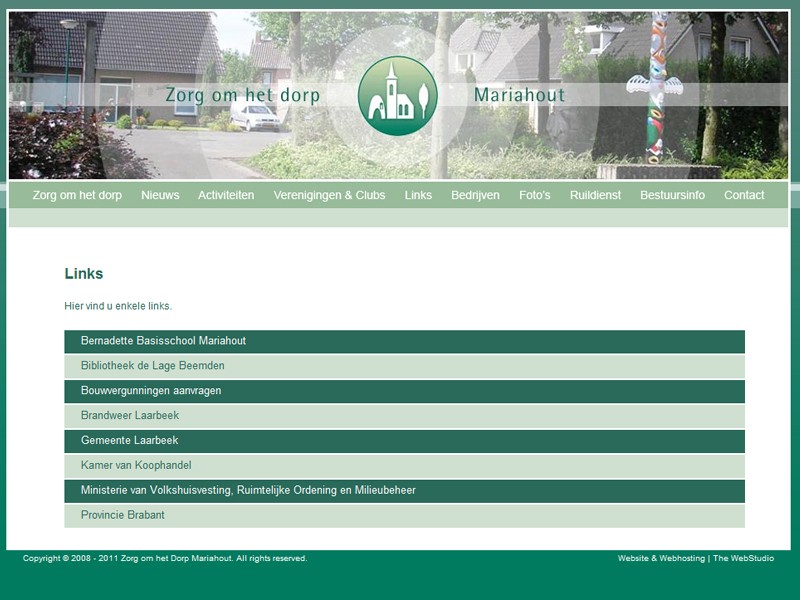800x600 pixels.
Task: Click the Mariahout banner title
Action: click(x=519, y=95)
